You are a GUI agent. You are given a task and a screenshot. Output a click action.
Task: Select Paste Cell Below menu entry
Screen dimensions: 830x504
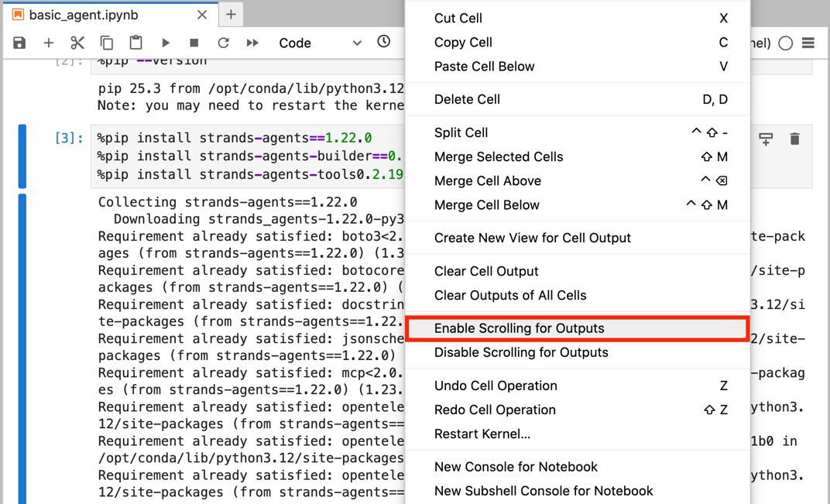[x=578, y=66]
